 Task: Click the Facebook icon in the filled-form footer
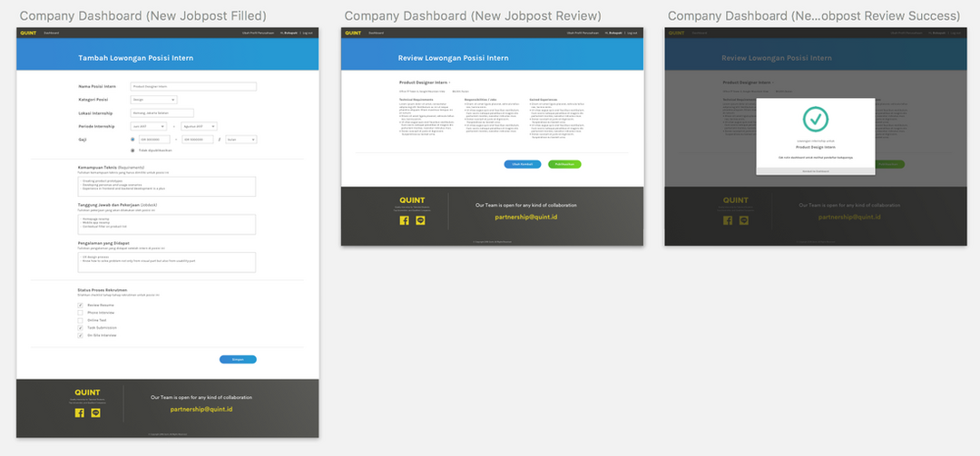pos(80,412)
